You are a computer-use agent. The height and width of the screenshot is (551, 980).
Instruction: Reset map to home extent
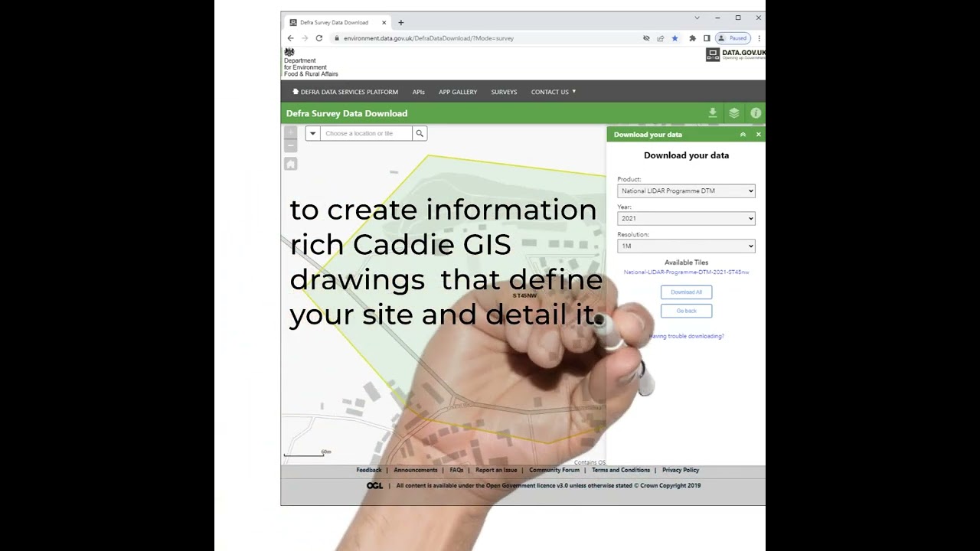(x=290, y=164)
